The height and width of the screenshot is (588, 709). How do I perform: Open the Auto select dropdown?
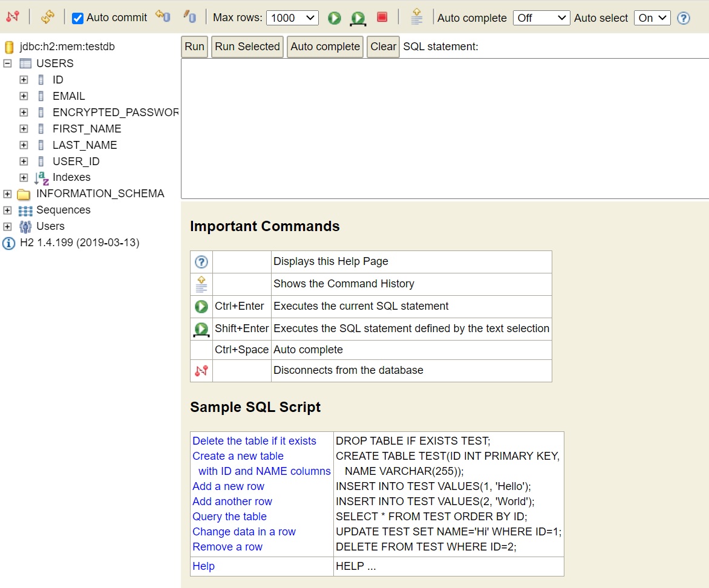coord(652,18)
